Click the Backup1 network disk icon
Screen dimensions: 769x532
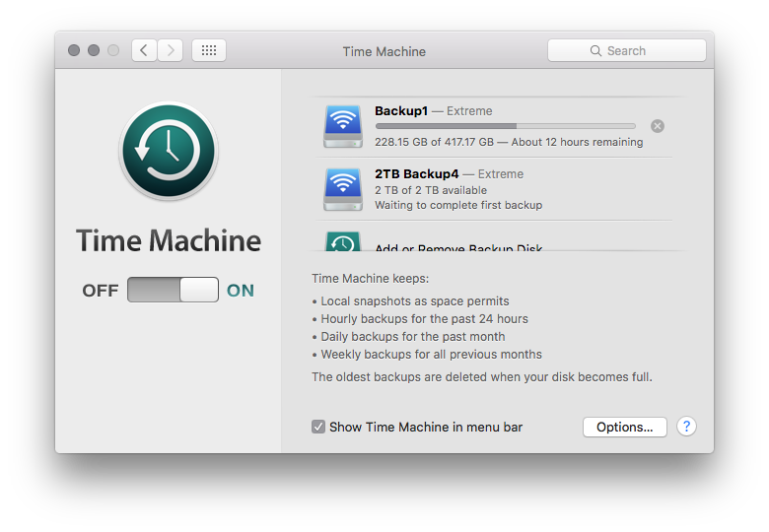coord(343,126)
